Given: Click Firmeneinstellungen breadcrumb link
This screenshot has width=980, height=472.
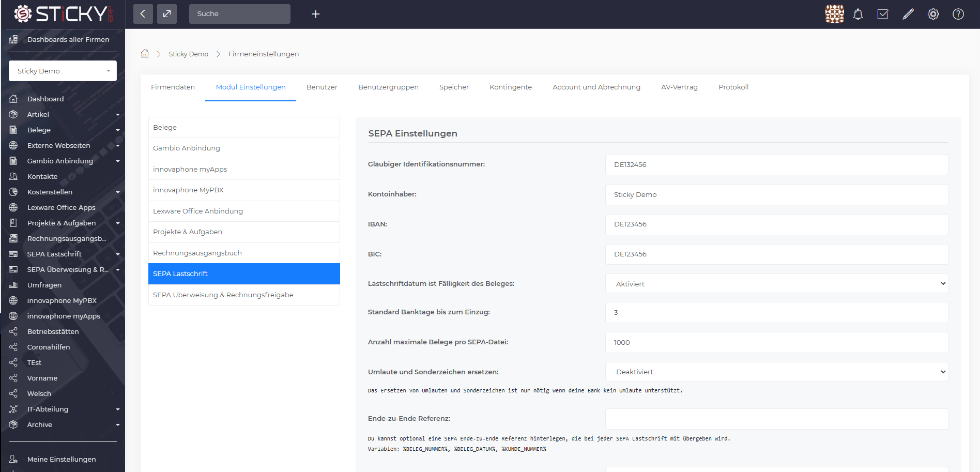Looking at the screenshot, I should (264, 54).
